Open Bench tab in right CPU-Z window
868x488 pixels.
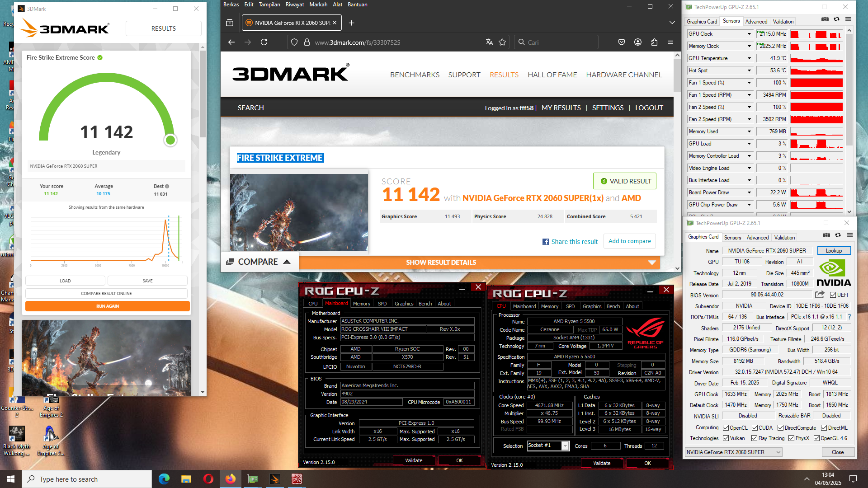(x=613, y=306)
